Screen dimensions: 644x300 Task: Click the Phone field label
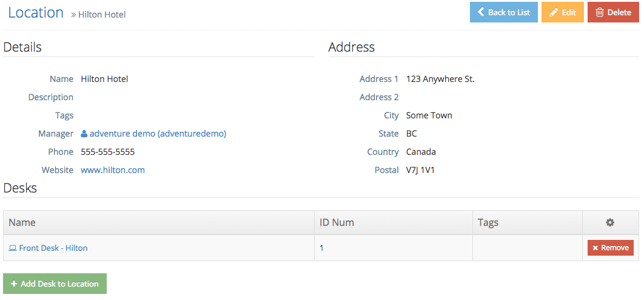point(61,152)
